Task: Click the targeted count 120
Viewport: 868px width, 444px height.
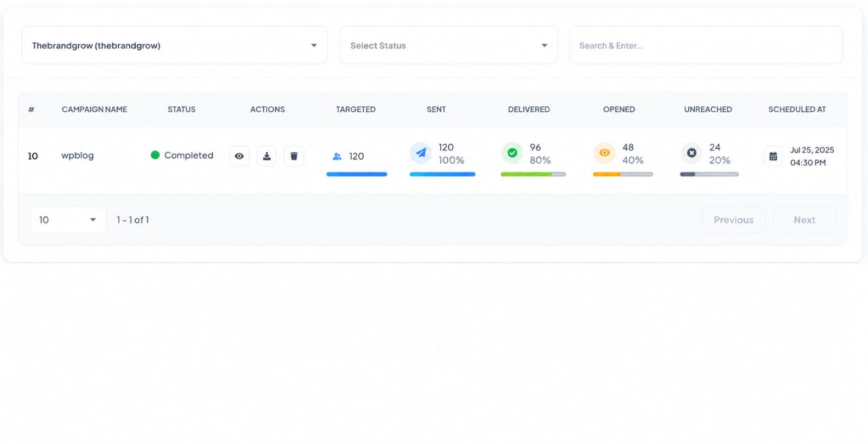Action: (356, 156)
